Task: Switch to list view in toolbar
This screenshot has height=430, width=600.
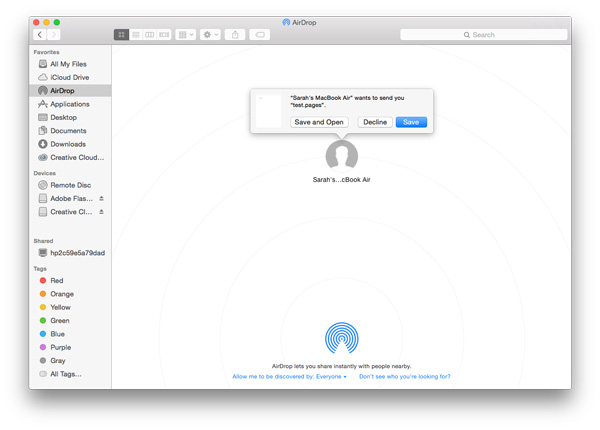Action: coord(136,35)
